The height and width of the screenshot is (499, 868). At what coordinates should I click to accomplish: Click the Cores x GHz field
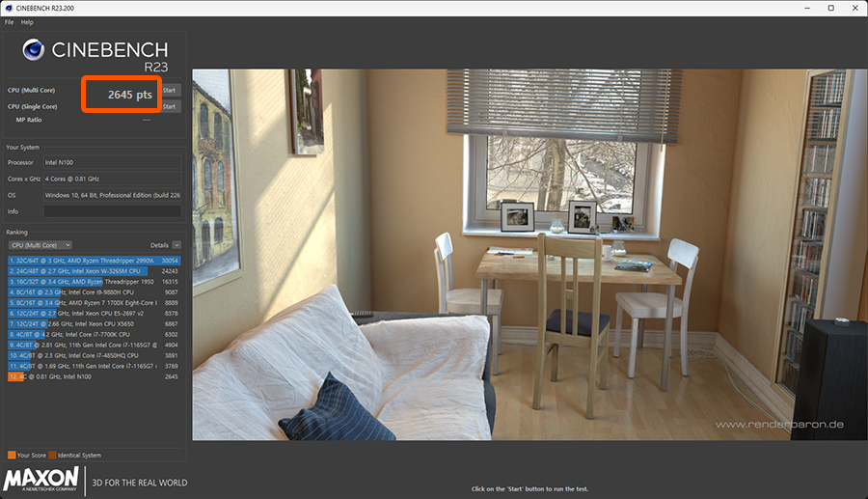[x=113, y=179]
